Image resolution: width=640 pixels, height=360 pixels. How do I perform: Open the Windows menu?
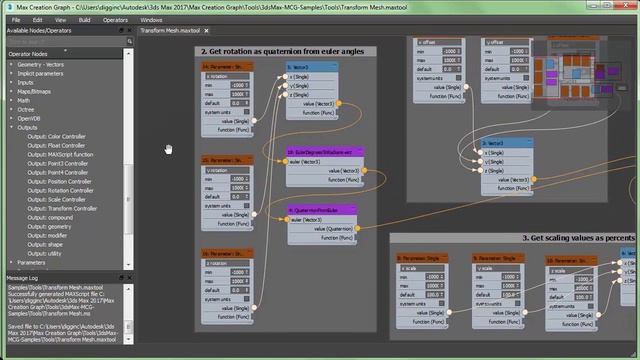pyautogui.click(x=151, y=20)
